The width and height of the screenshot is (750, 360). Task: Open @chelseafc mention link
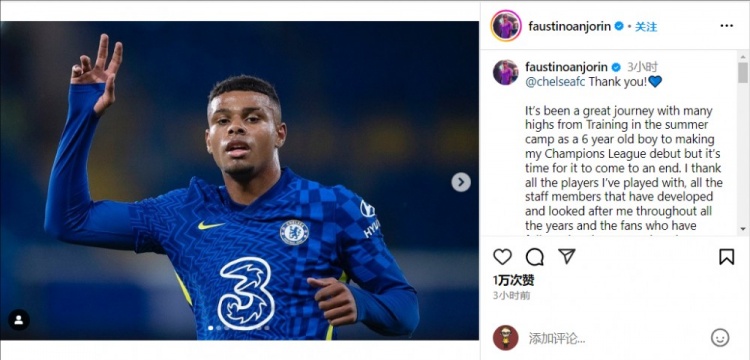point(555,82)
